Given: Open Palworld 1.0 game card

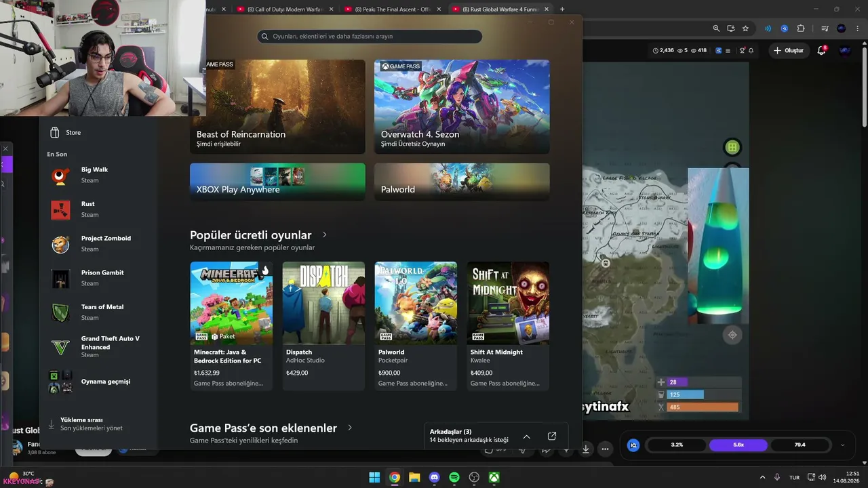Looking at the screenshot, I should [416, 326].
